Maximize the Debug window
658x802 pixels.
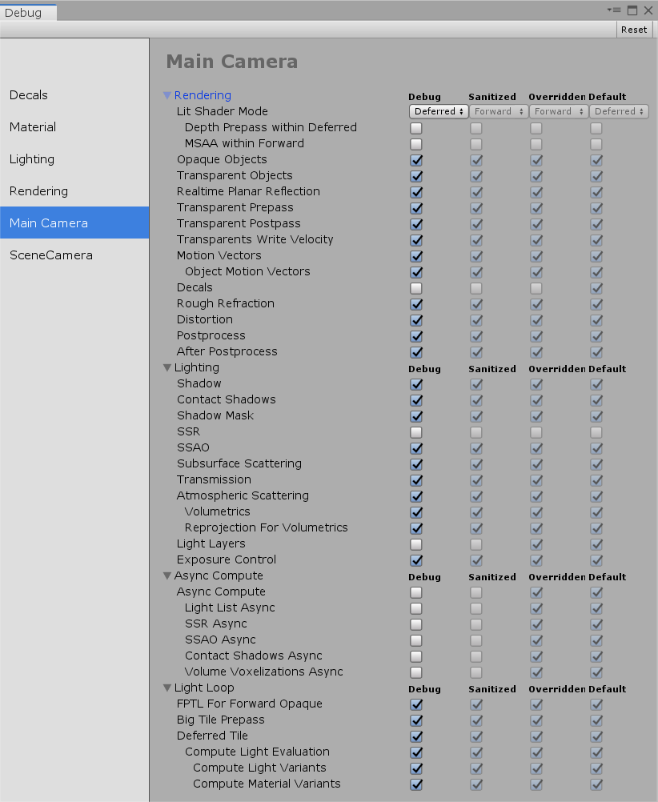tap(633, 10)
